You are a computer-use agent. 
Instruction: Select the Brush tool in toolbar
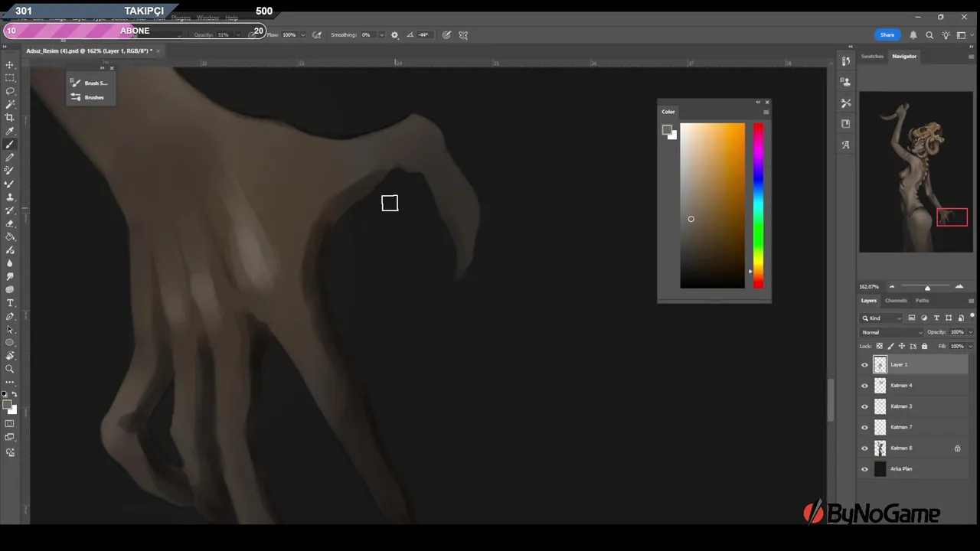pyautogui.click(x=10, y=144)
